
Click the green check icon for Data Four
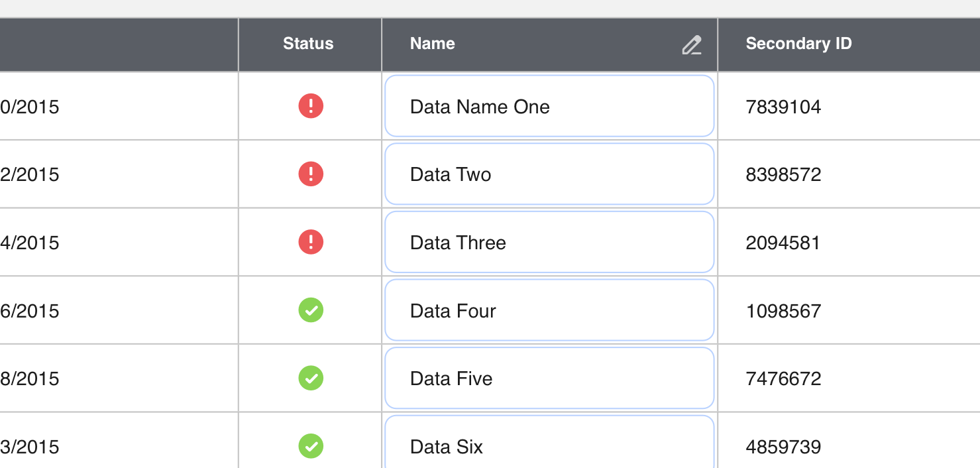tap(311, 310)
